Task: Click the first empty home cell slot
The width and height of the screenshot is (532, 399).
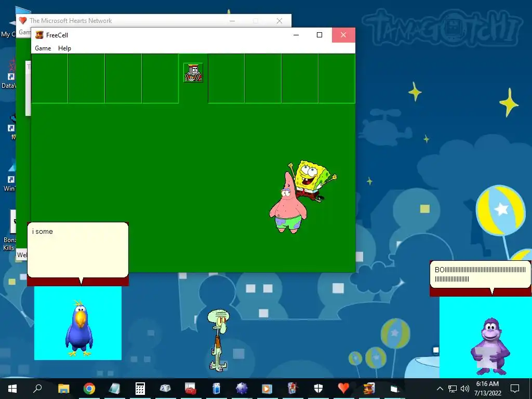Action: pos(227,78)
